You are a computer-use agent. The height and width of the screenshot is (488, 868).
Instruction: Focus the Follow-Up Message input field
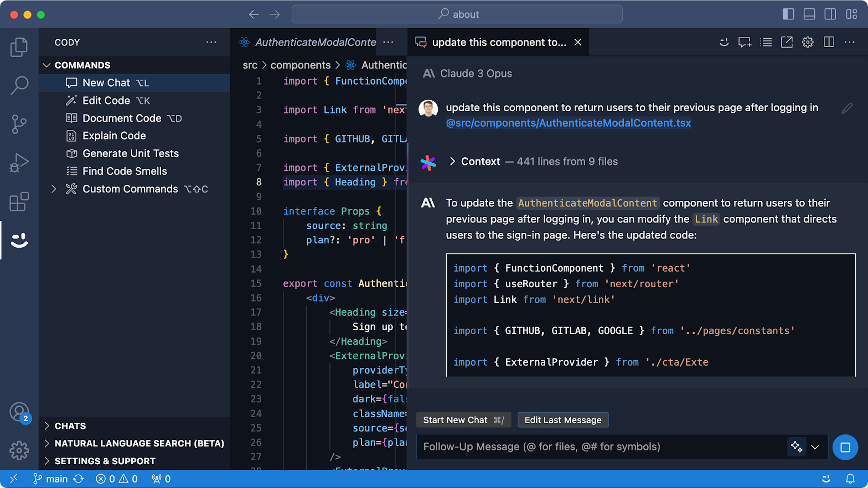pyautogui.click(x=602, y=447)
